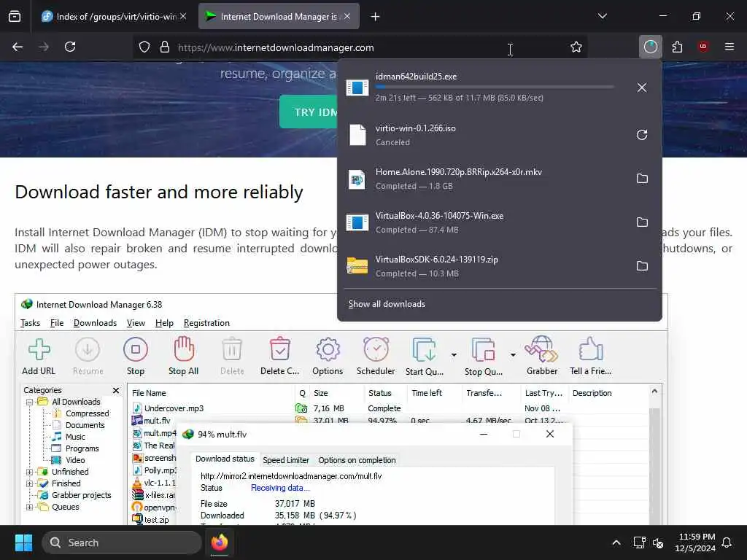Image resolution: width=747 pixels, height=560 pixels.
Task: Open the IDM Downloads menu
Action: (96, 323)
